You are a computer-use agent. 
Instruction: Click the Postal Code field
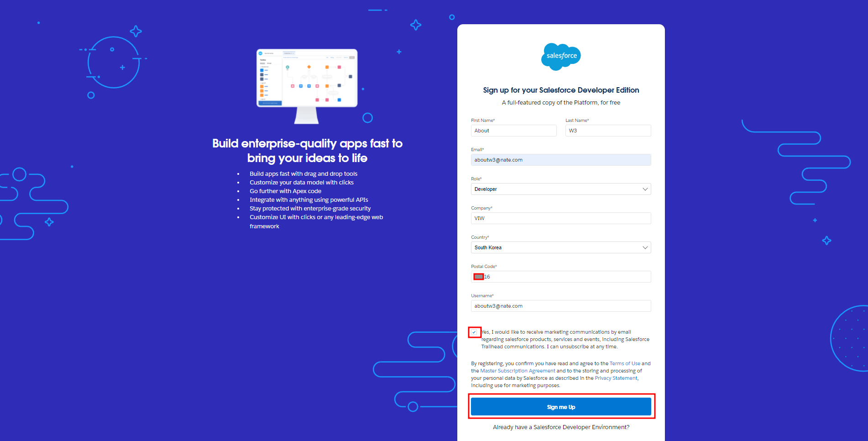click(x=561, y=277)
